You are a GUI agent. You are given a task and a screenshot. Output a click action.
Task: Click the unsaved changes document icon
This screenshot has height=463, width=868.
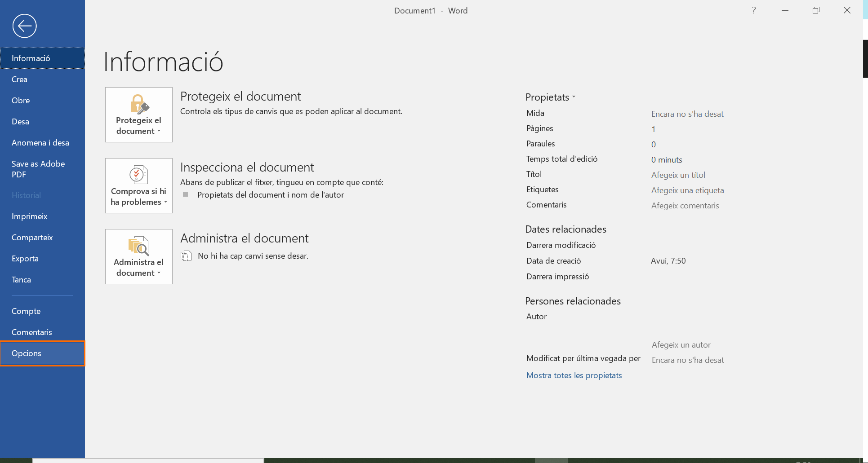(x=186, y=256)
